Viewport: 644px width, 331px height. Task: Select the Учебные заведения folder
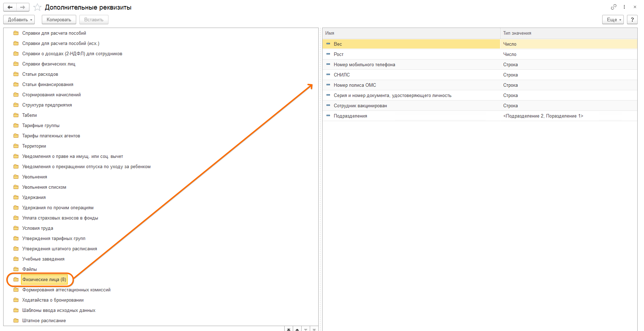point(43,259)
